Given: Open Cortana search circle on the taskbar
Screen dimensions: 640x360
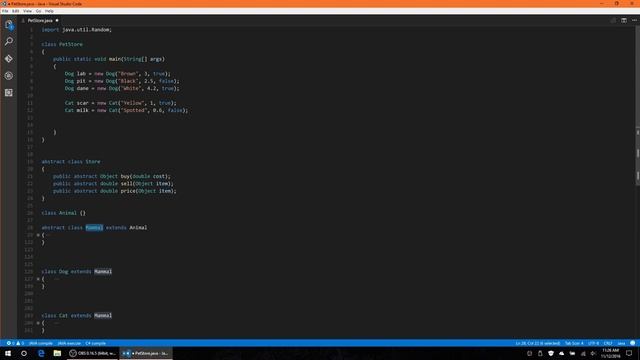Looking at the screenshot, I should 24,353.
